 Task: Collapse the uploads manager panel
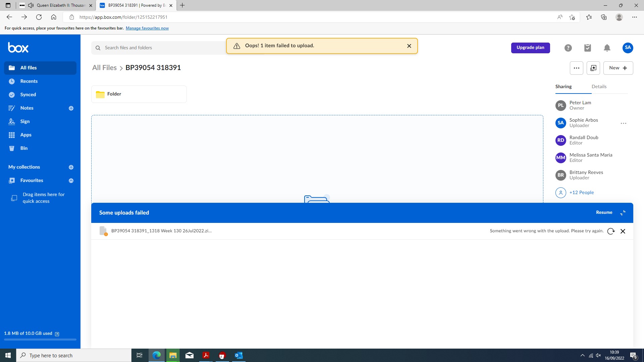pos(623,213)
